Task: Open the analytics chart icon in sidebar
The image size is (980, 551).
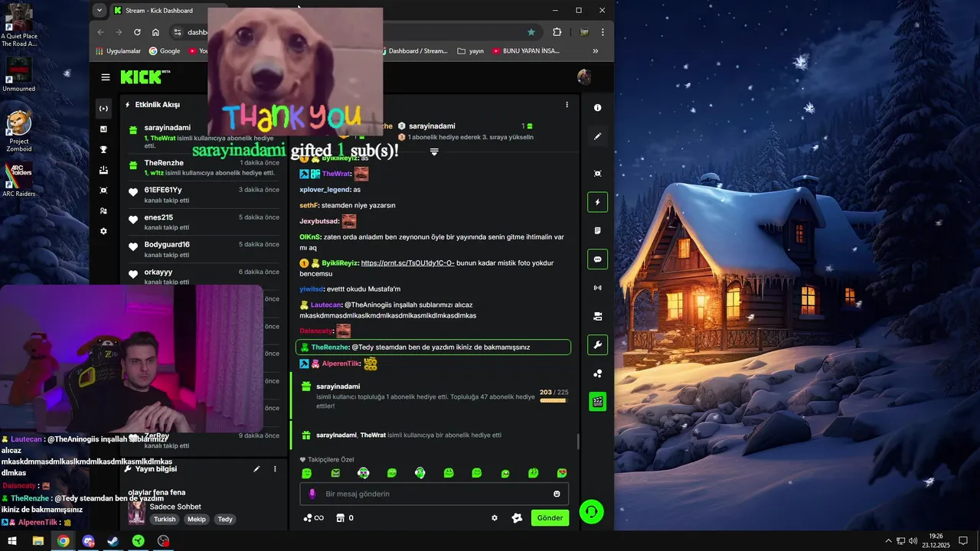Action: [x=104, y=129]
